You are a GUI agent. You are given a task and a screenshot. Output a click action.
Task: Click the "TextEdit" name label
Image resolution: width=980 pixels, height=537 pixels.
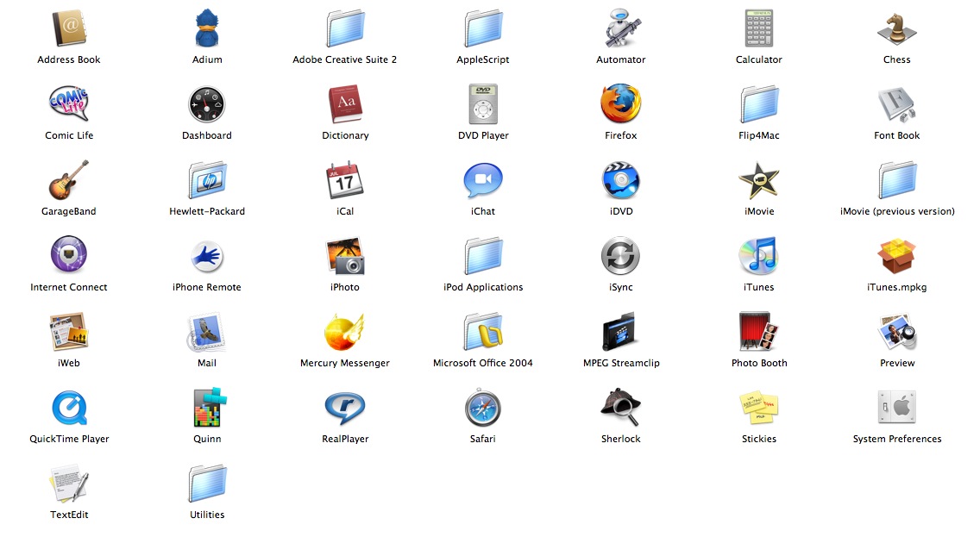click(69, 515)
